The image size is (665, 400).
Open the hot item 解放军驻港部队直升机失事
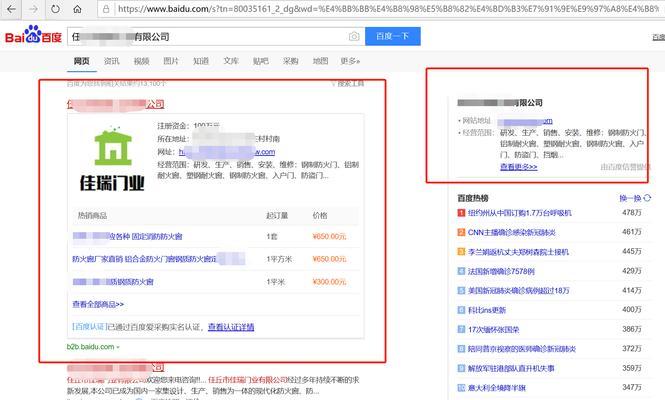click(x=511, y=369)
